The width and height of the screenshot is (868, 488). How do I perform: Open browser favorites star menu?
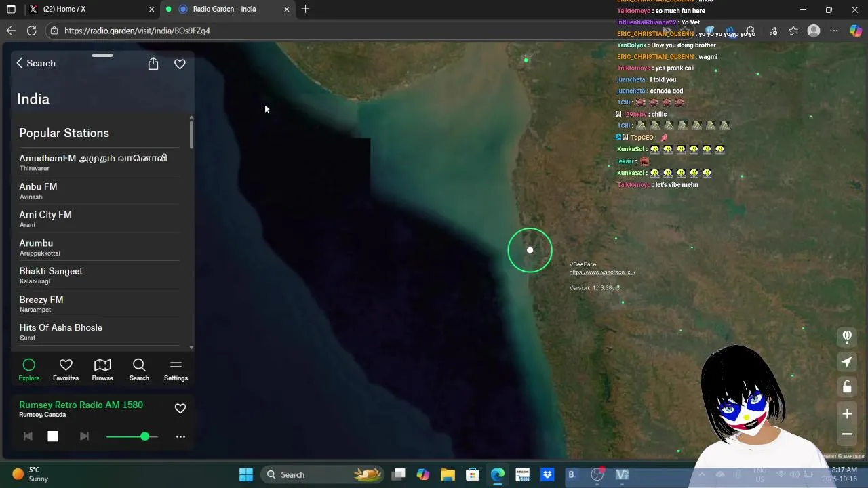[793, 30]
